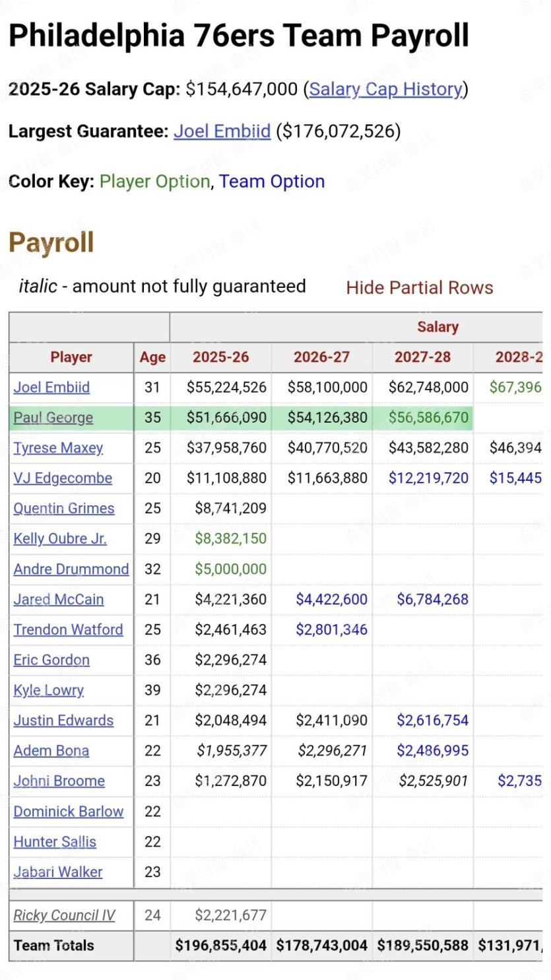551x980 pixels.
Task: Click Joel Embiid in the payroll table
Action: coord(51,388)
